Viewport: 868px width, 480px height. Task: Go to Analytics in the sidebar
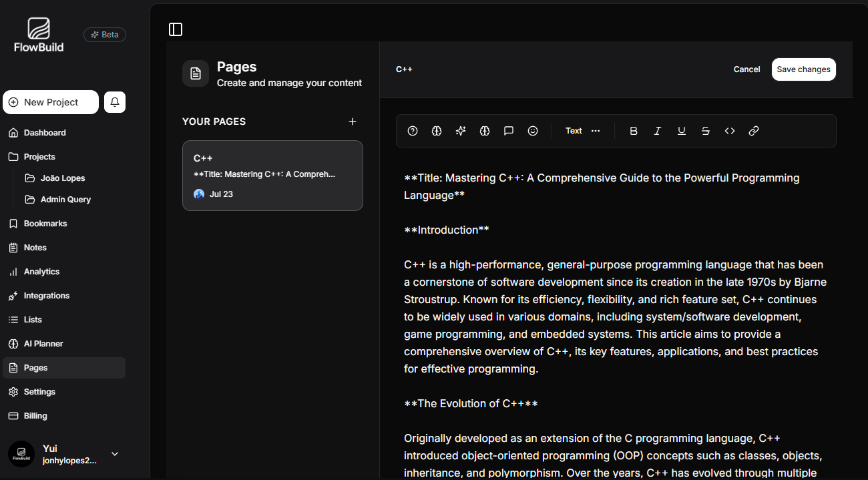[41, 272]
